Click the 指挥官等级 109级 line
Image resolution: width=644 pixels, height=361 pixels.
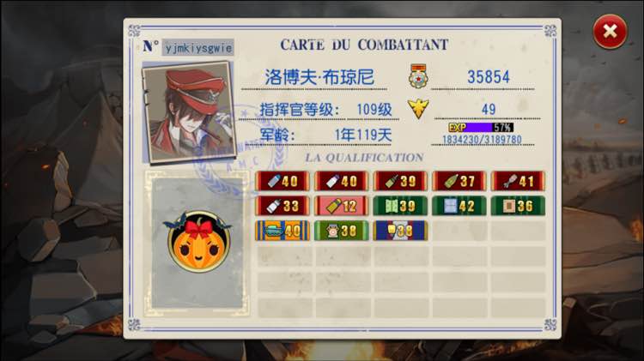[x=325, y=110]
